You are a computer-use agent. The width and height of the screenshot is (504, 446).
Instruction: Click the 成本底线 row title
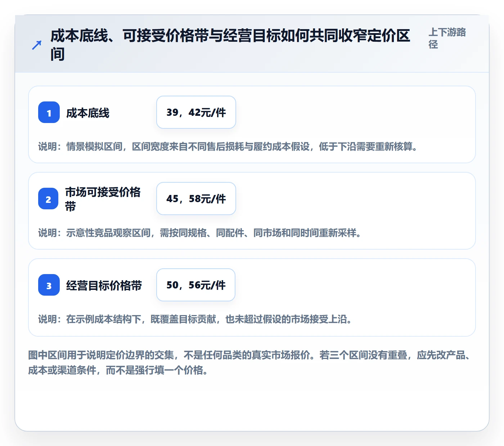[x=88, y=113]
